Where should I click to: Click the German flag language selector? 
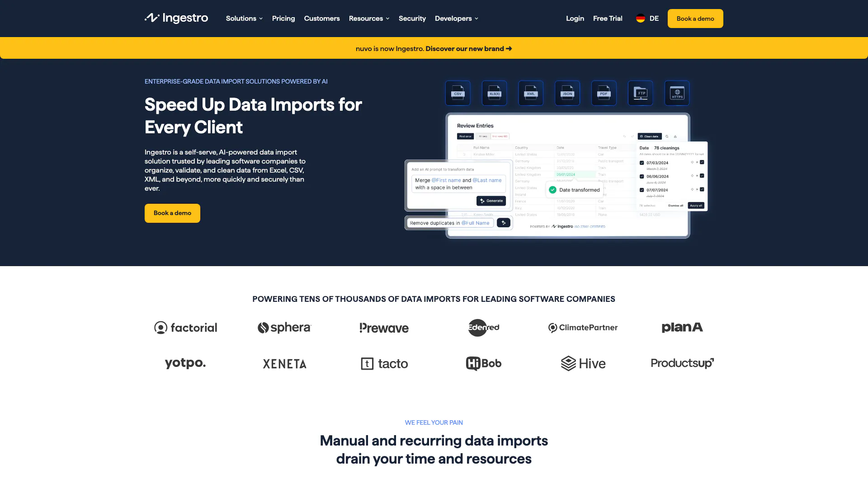640,19
